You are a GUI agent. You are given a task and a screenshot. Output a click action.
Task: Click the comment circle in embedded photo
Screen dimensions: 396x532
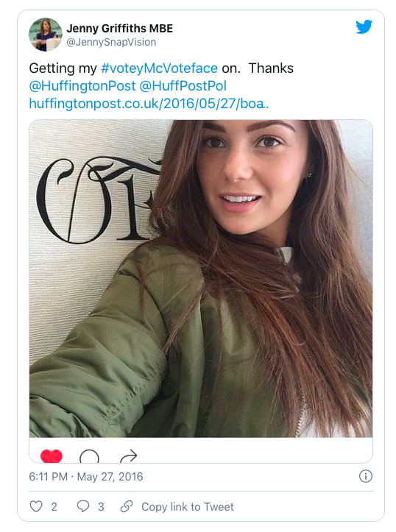(89, 456)
